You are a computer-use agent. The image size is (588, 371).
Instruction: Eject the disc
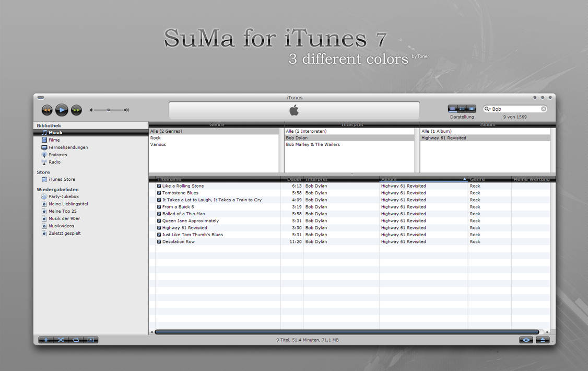tap(542, 340)
